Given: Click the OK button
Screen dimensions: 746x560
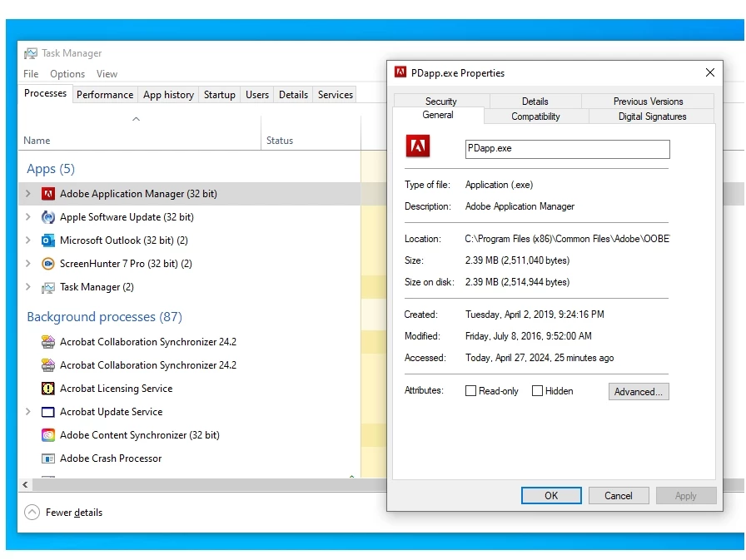Looking at the screenshot, I should (551, 495).
